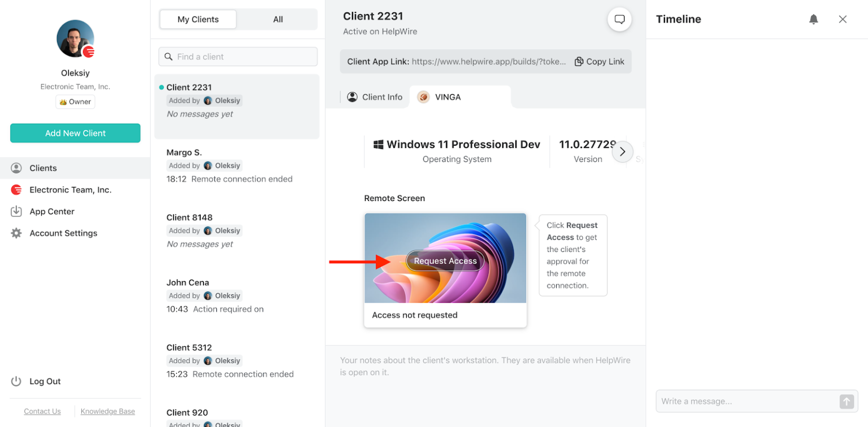The width and height of the screenshot is (868, 427).
Task: Switch to the Client Info tab
Action: [375, 97]
